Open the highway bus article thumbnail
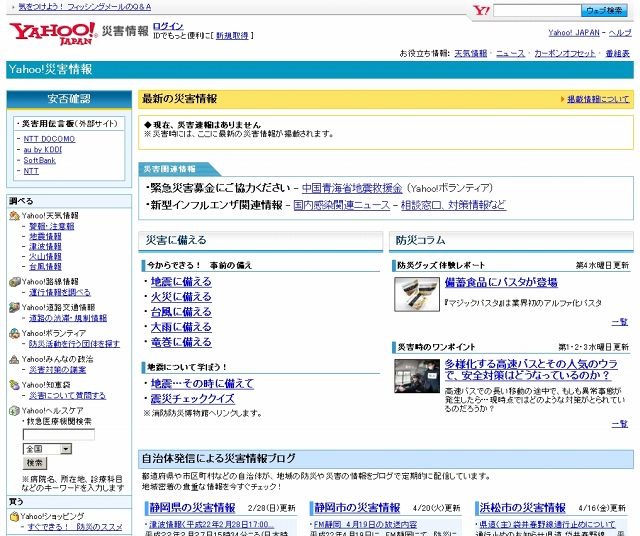The image size is (640, 536). point(417,376)
